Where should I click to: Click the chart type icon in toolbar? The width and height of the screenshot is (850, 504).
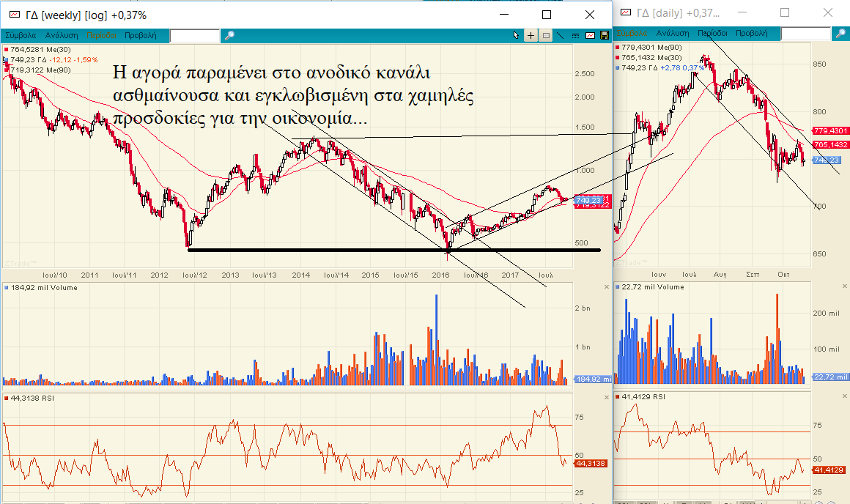(590, 35)
